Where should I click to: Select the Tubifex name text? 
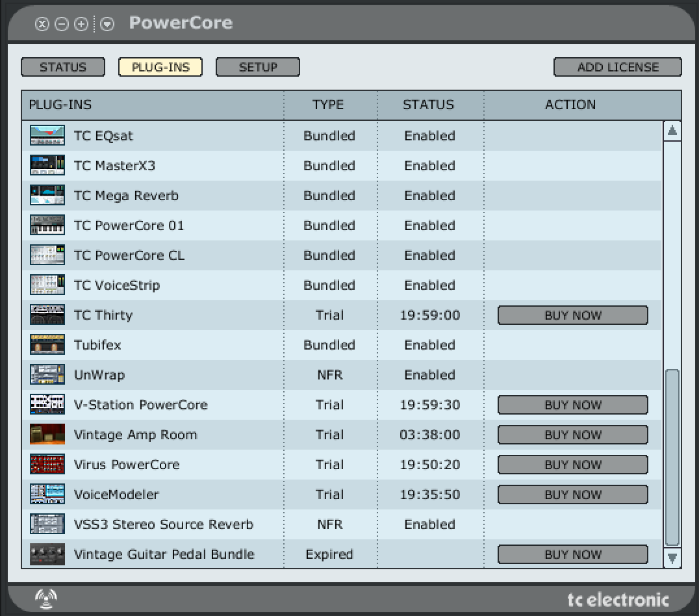pos(97,345)
